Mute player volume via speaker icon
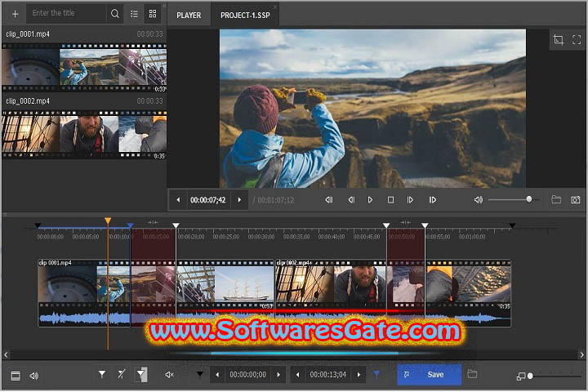The height and width of the screenshot is (392, 588). coord(478,200)
